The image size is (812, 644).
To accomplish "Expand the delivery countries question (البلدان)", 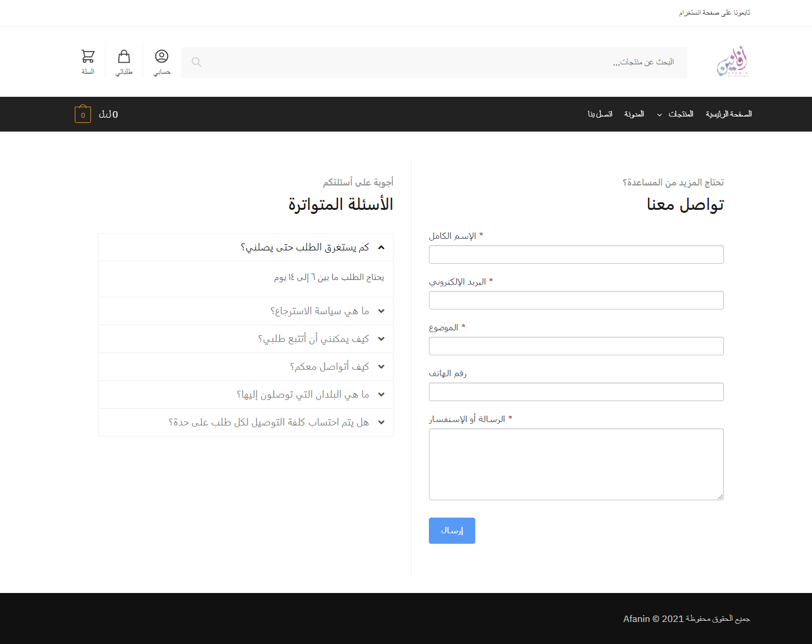I will click(x=302, y=395).
